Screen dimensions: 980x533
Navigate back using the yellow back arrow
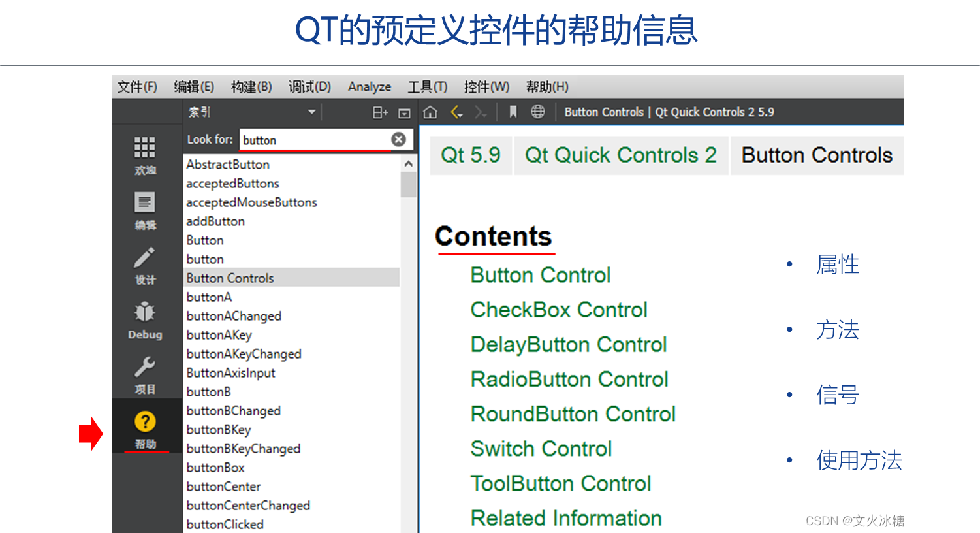456,112
